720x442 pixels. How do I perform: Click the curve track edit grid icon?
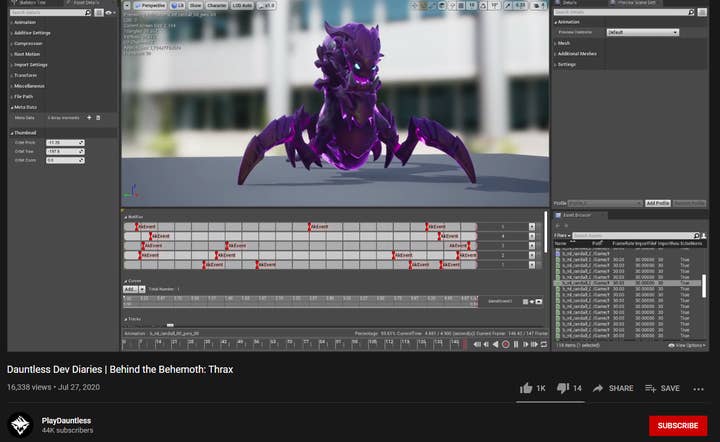525,302
